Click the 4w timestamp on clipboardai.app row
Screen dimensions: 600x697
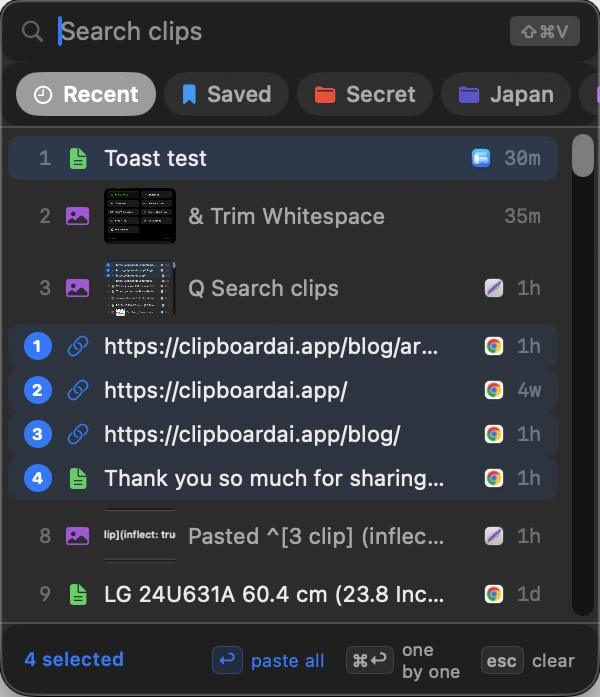click(529, 390)
